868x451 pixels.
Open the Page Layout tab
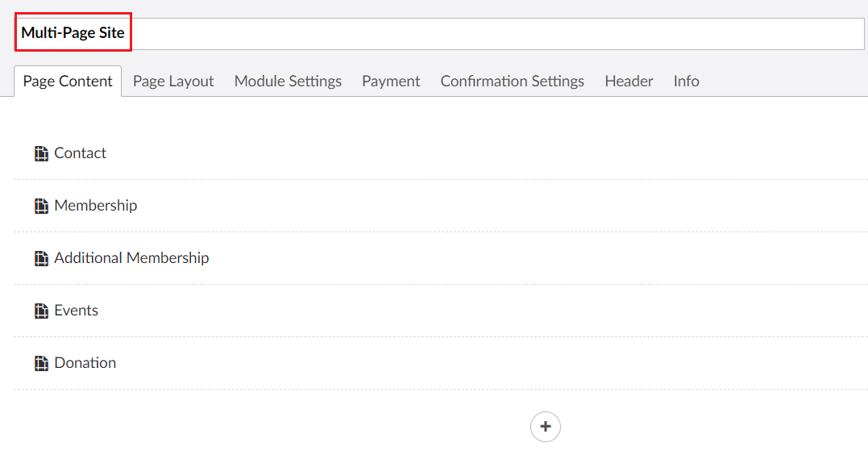click(x=173, y=81)
